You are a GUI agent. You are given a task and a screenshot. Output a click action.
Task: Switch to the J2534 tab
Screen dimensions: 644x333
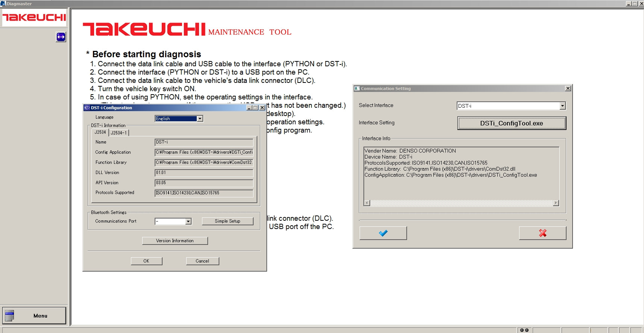(x=100, y=133)
